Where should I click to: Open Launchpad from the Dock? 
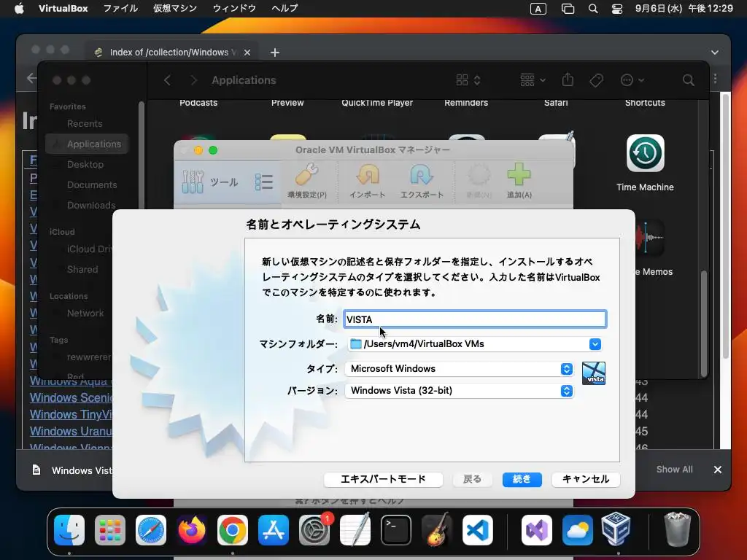coord(110,530)
